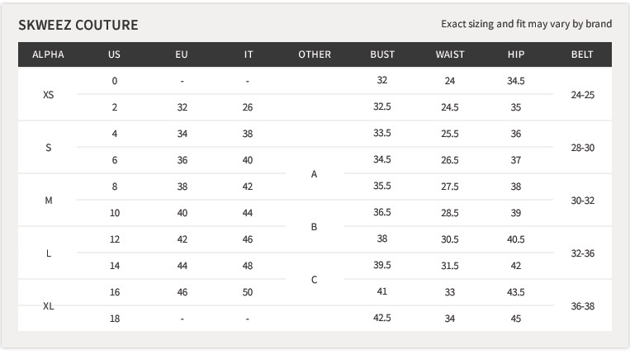Select the OTHER column header
The height and width of the screenshot is (364, 630).
point(315,54)
